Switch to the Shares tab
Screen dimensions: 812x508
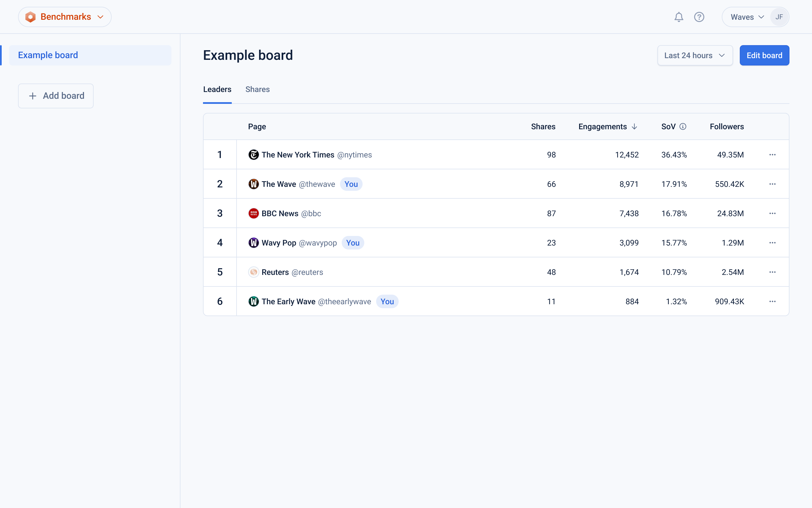pos(257,89)
